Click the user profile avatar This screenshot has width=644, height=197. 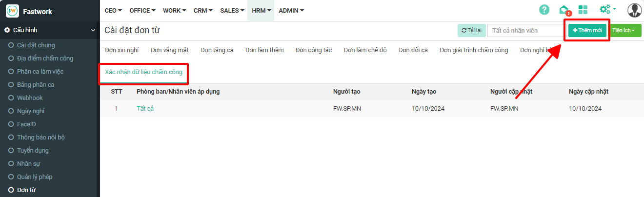pos(634,10)
